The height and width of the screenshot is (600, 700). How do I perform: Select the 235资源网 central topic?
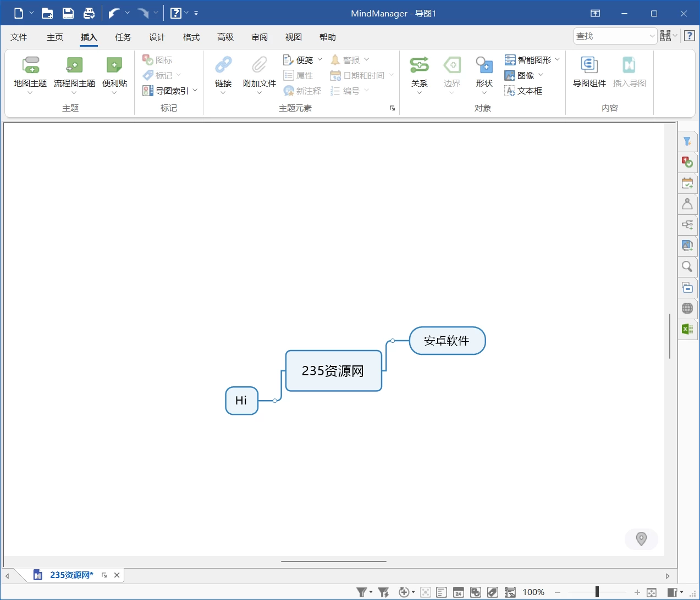coord(333,371)
